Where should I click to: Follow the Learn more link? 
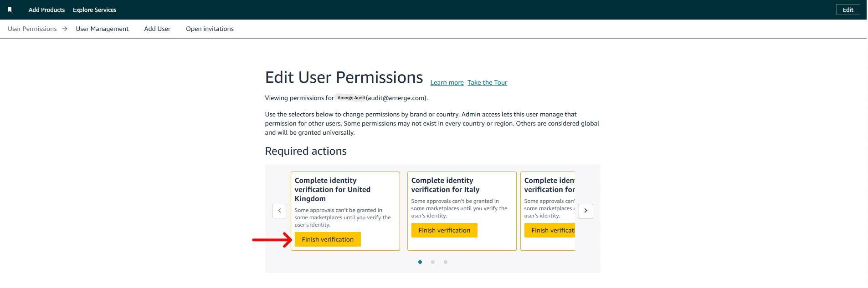coord(447,82)
